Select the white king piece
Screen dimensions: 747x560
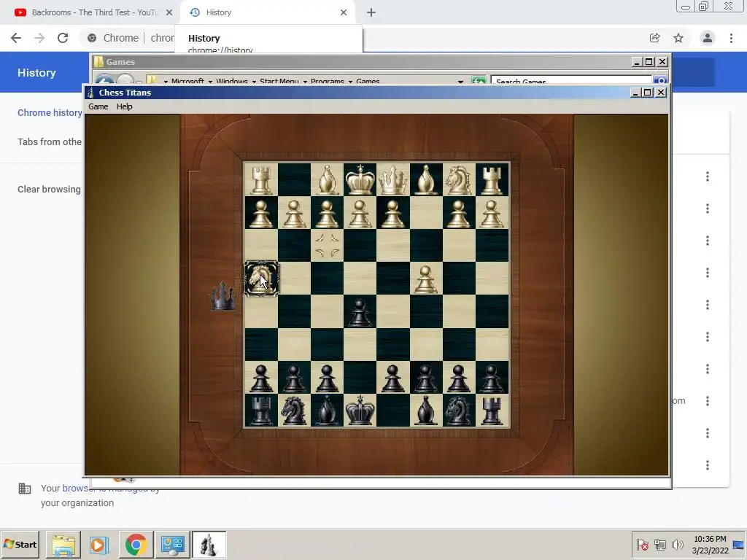coord(360,179)
